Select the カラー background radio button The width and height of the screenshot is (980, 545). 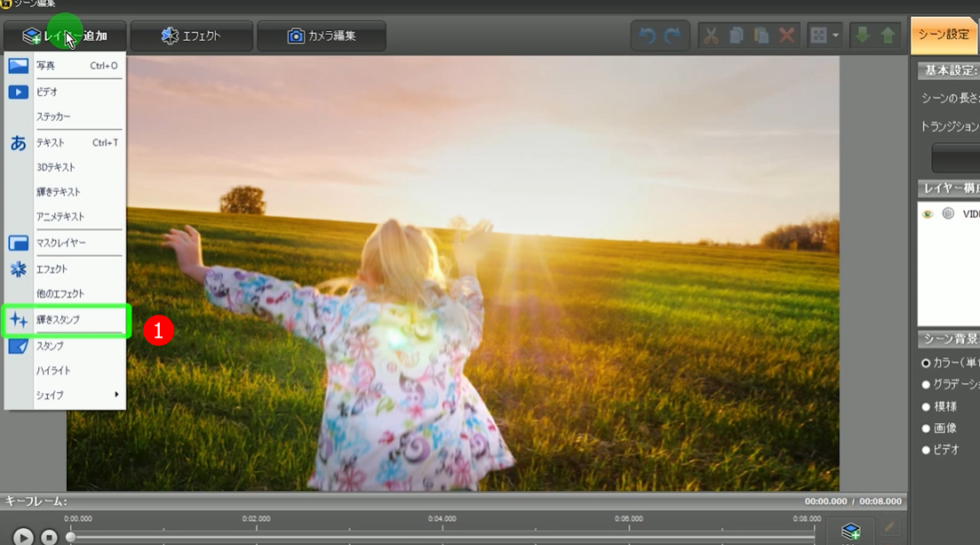coord(926,363)
